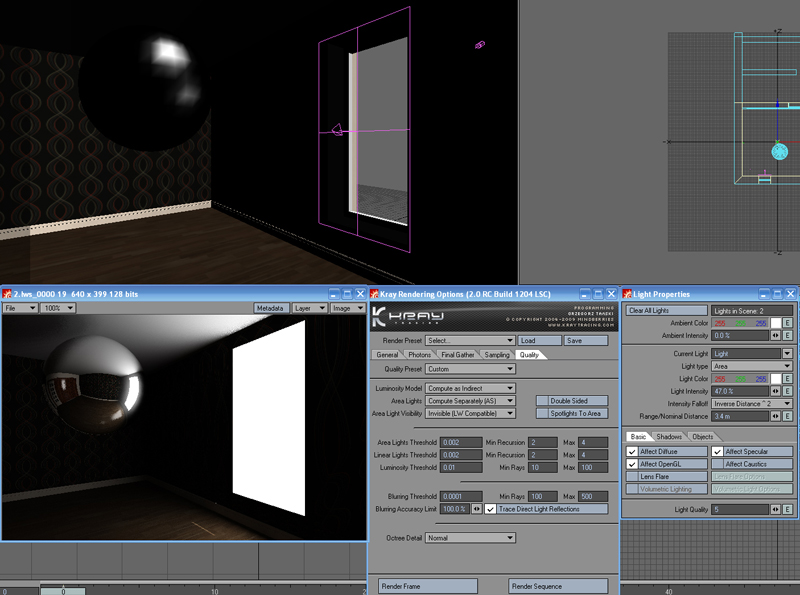Click the Clear All Lights button

click(x=666, y=311)
